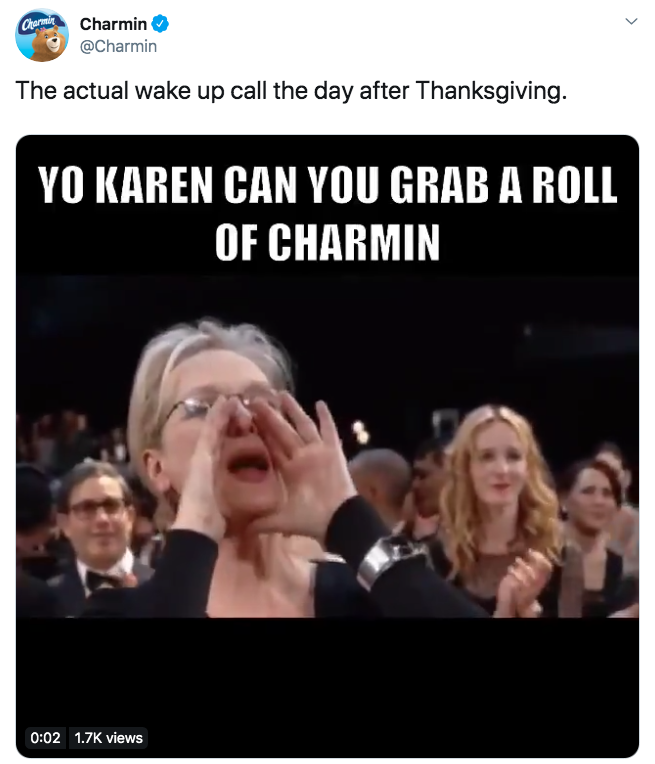Click the bear's face in profile picture

click(x=50, y=41)
